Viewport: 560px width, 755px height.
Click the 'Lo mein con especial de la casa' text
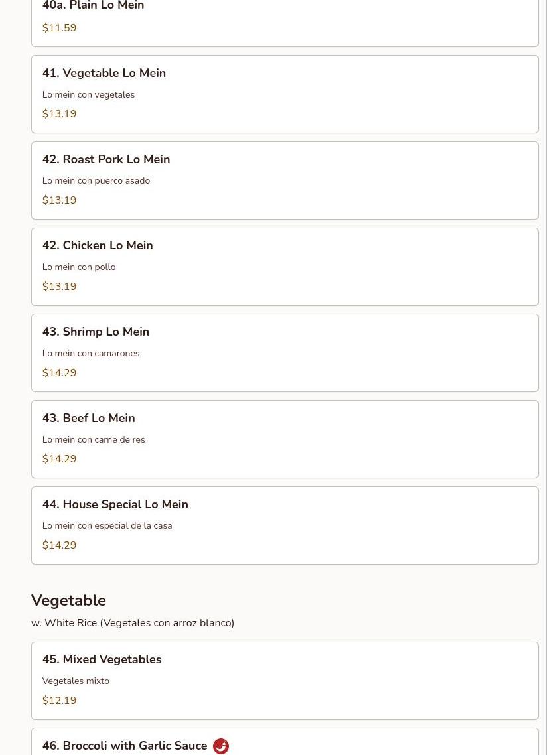[x=107, y=525]
